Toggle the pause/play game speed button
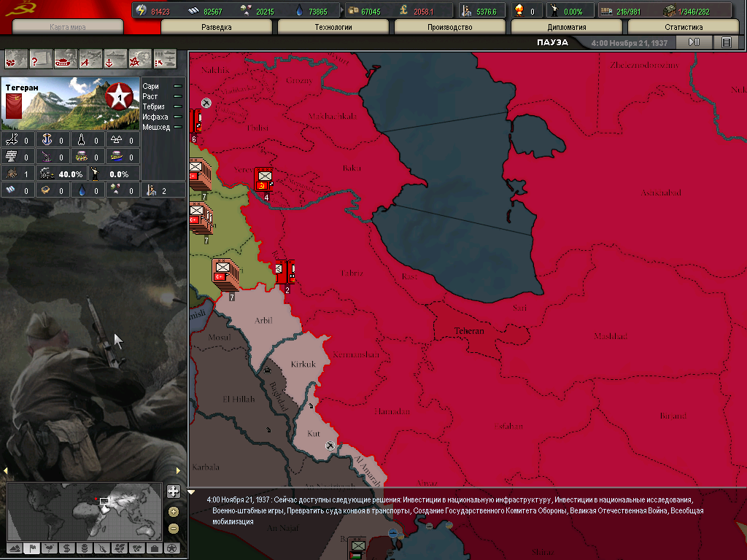Viewport: 747px width, 560px height. click(694, 42)
